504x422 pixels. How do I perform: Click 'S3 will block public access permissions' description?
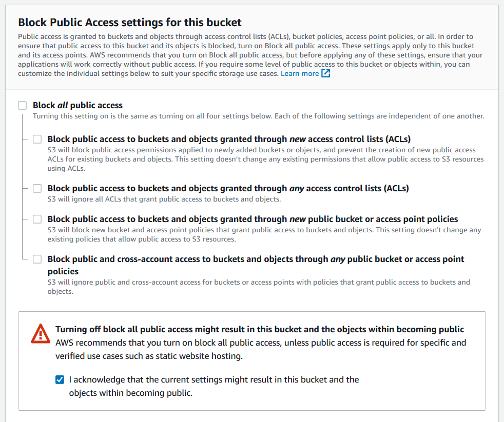265,159
